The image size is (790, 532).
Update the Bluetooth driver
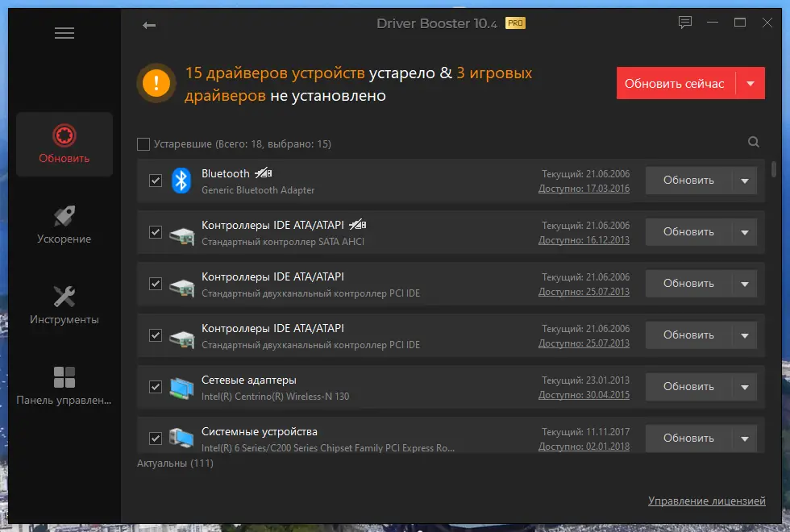[x=688, y=181]
